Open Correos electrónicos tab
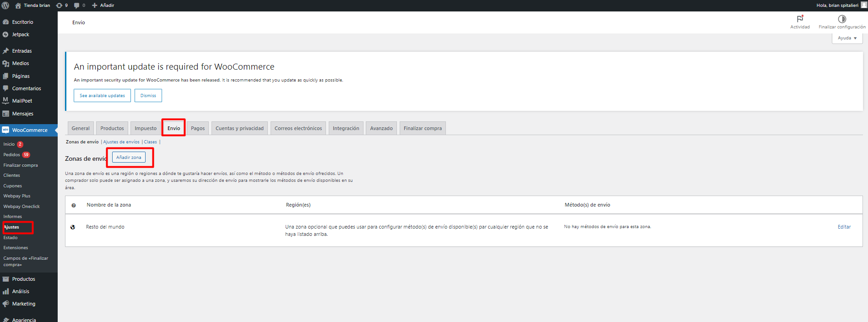 point(298,128)
